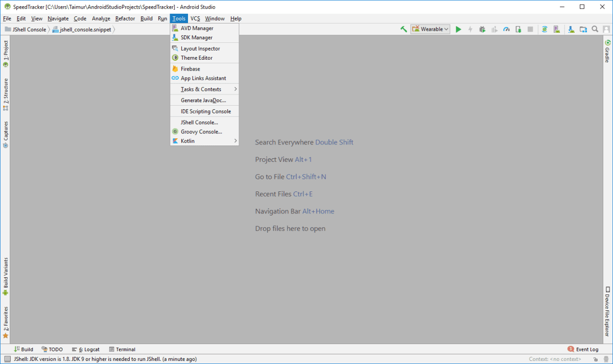Open the Wearable run configuration dropdown
The height and width of the screenshot is (364, 613).
click(x=430, y=29)
